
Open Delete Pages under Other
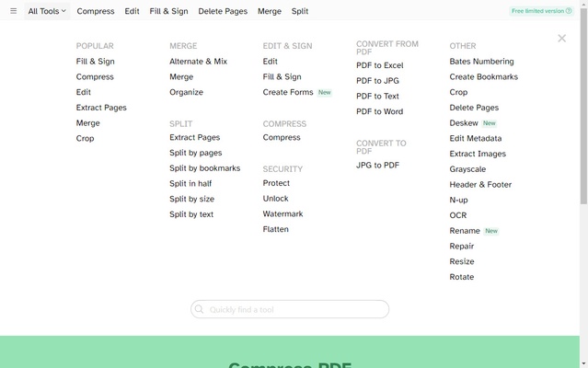[x=474, y=108]
